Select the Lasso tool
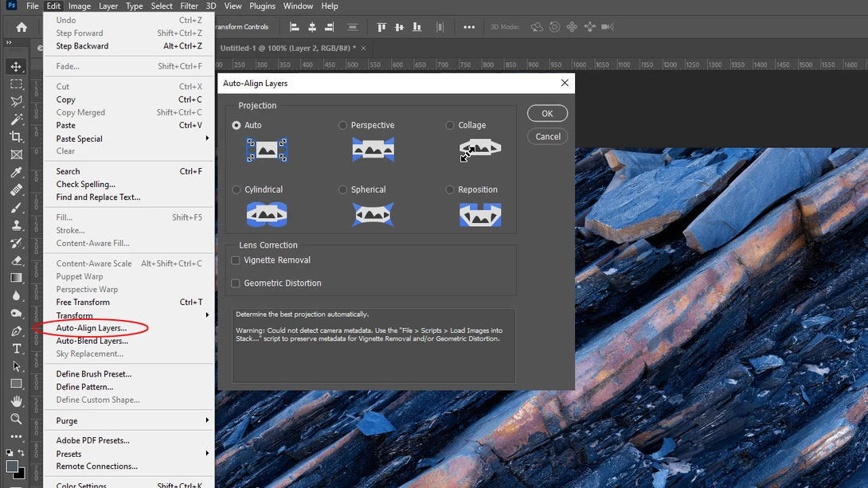The height and width of the screenshot is (488, 868). point(16,102)
